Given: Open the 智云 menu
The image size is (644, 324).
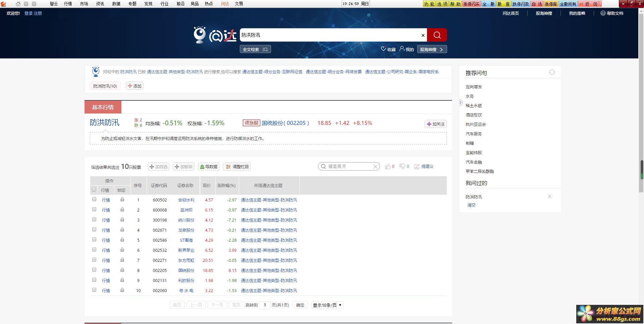Looking at the screenshot, I should pos(54,4).
